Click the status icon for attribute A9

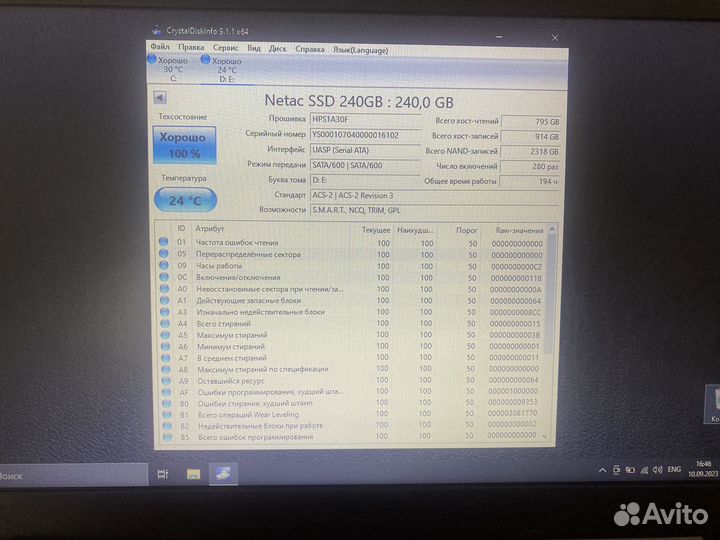[166, 381]
